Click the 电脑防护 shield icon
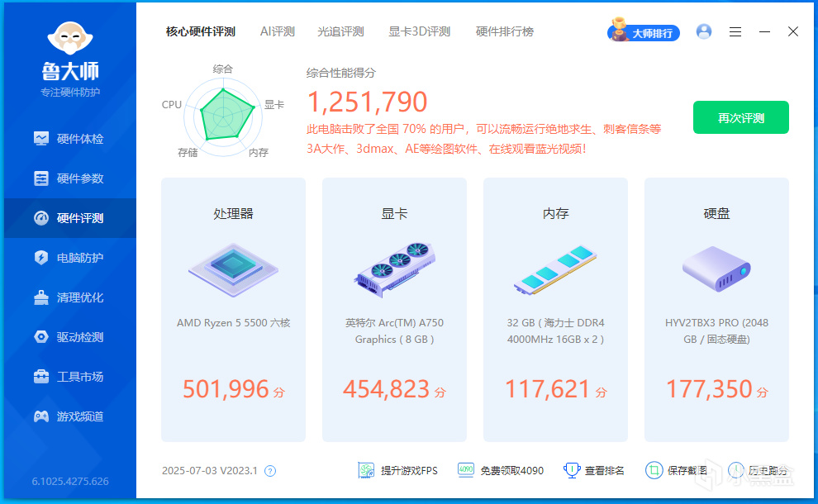The height and width of the screenshot is (504, 818). pyautogui.click(x=41, y=258)
